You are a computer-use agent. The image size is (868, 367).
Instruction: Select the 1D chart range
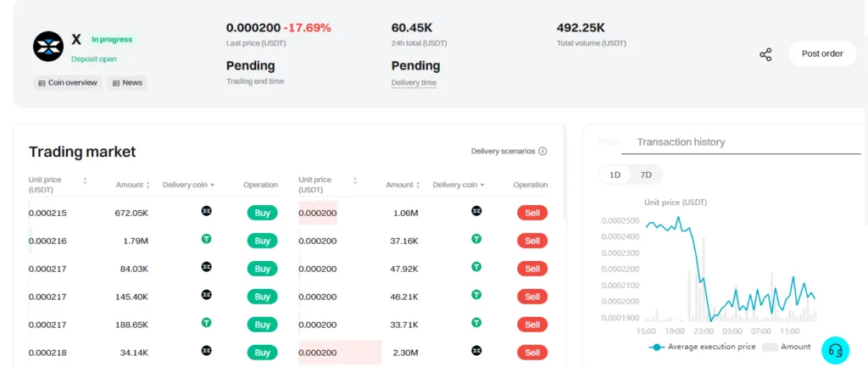615,175
